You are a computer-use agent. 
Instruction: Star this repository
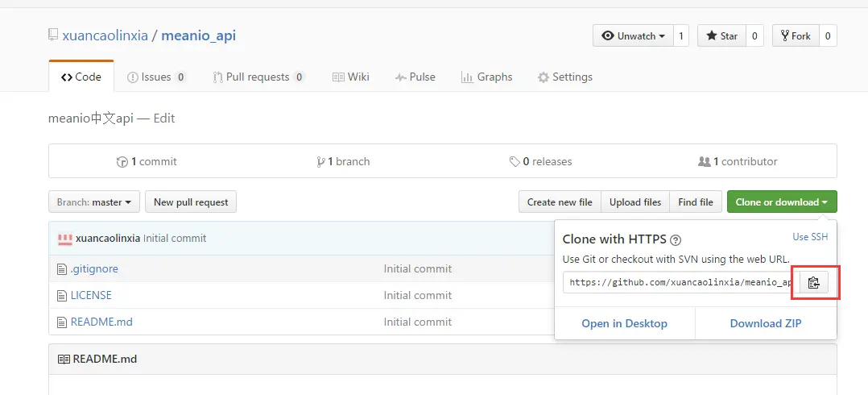coord(721,36)
